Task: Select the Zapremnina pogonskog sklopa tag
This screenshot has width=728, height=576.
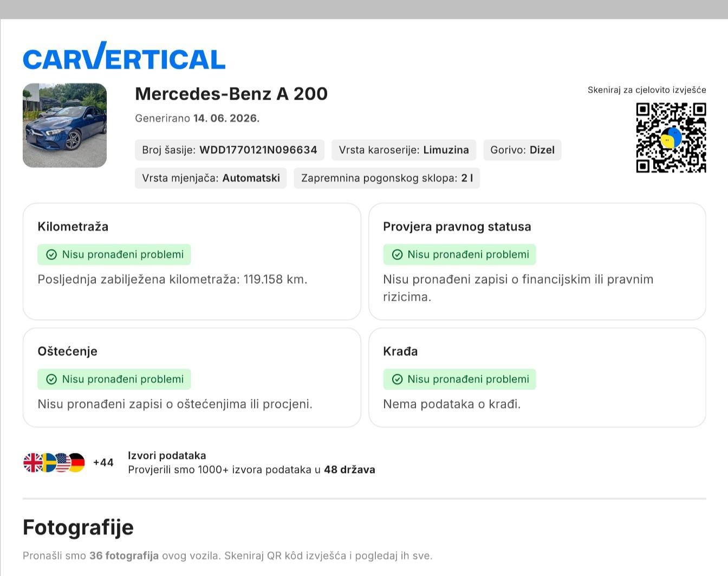Action: pyautogui.click(x=387, y=178)
